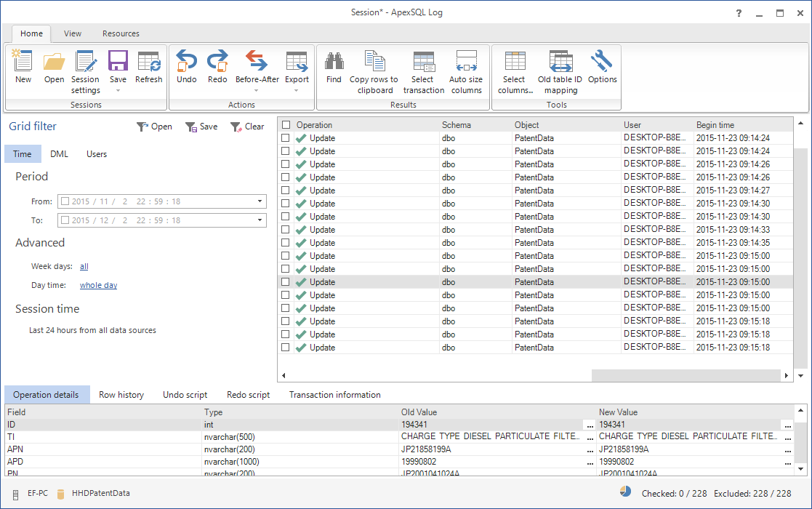812x509 pixels.
Task: Open the Transaction information tab
Action: tap(334, 395)
